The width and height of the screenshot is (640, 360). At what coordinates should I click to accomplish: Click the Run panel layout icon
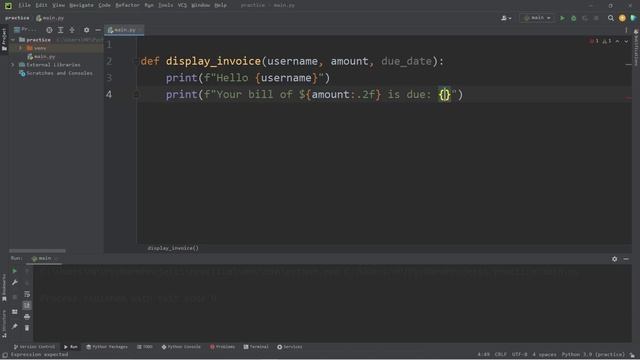pyautogui.click(x=15, y=312)
